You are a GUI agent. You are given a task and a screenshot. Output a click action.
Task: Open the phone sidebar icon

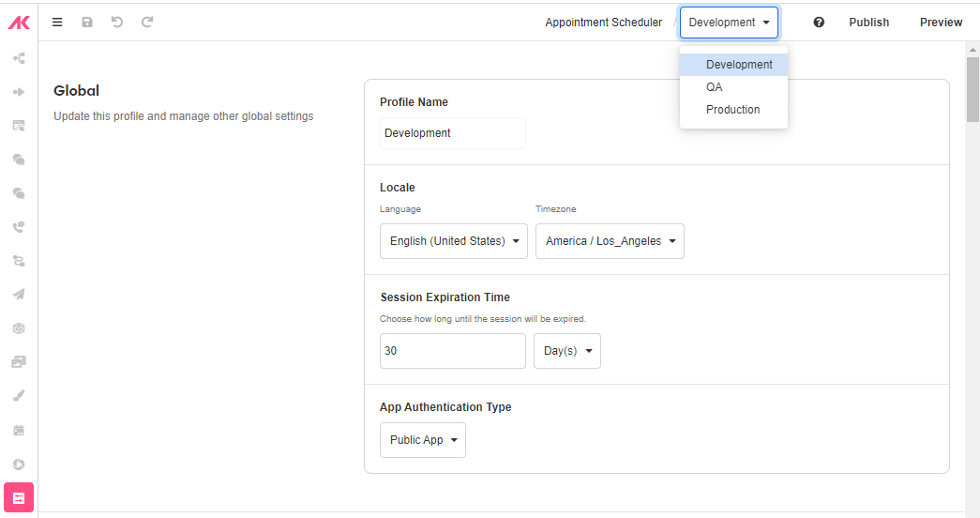[19, 227]
